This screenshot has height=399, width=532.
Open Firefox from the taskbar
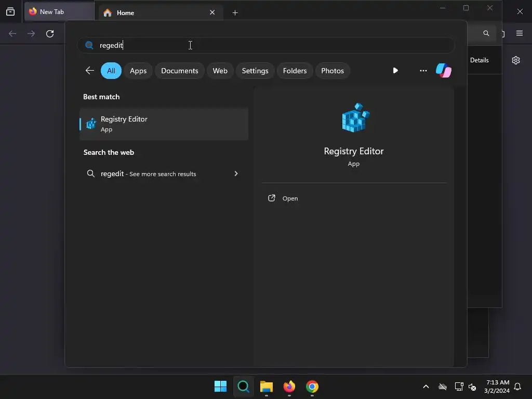pos(289,386)
